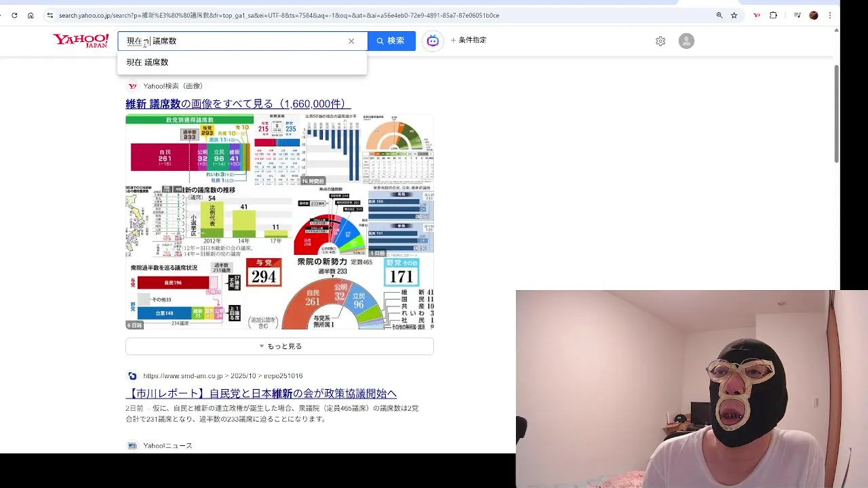
Task: Clear the search box with the X icon
Action: 351,41
